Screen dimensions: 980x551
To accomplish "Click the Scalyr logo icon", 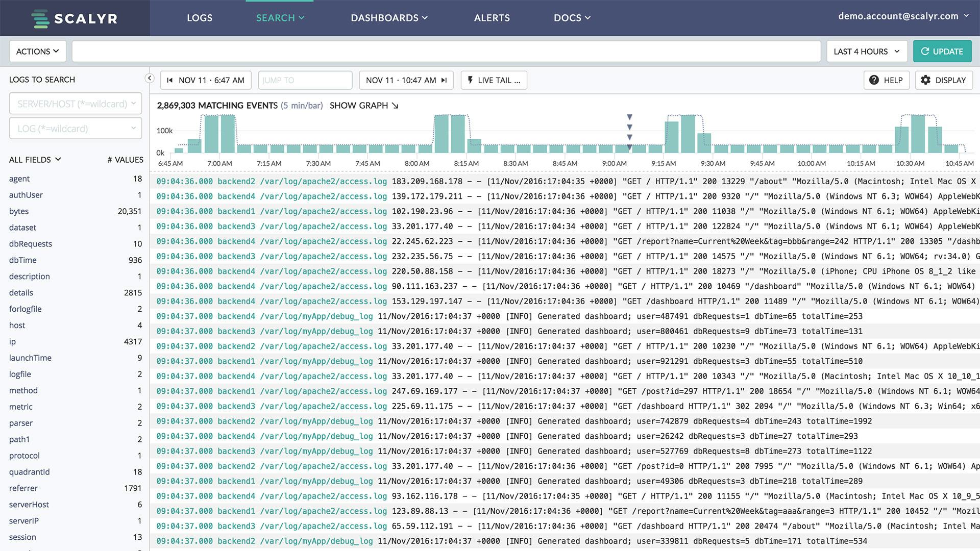I will click(x=40, y=18).
